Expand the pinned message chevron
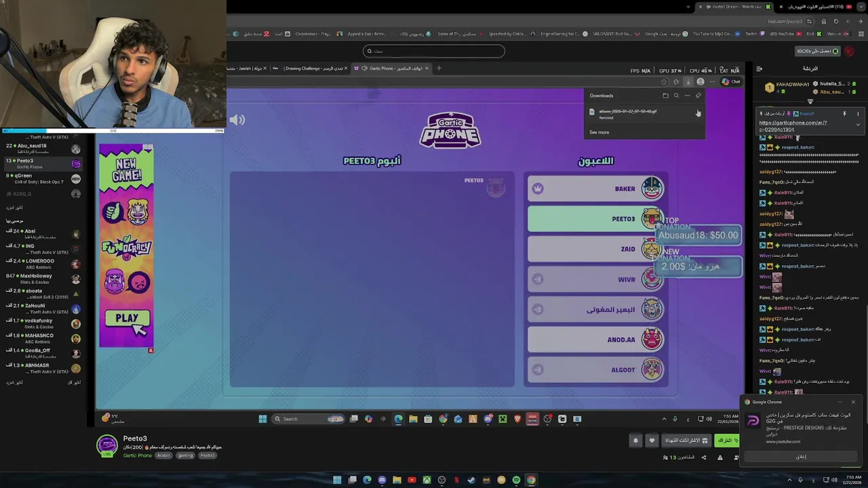The image size is (868, 488). pos(858,125)
